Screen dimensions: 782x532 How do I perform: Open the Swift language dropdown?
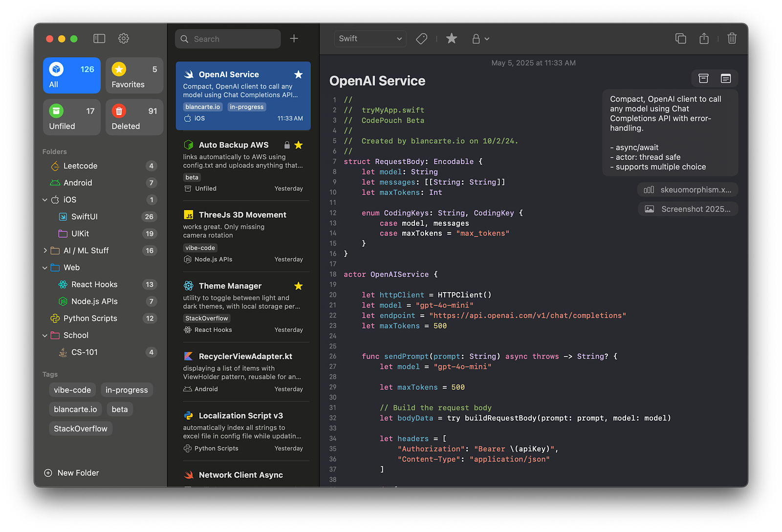(x=370, y=39)
